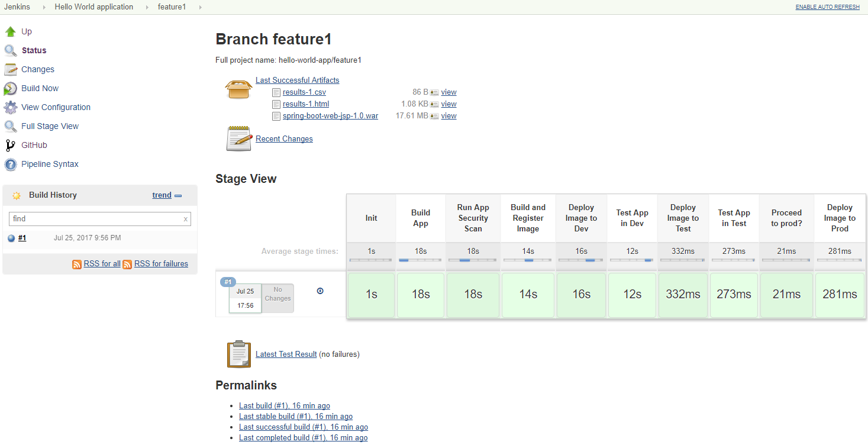This screenshot has height=448, width=868.
Task: Click the Build App 18s stage cell
Action: coord(421,294)
